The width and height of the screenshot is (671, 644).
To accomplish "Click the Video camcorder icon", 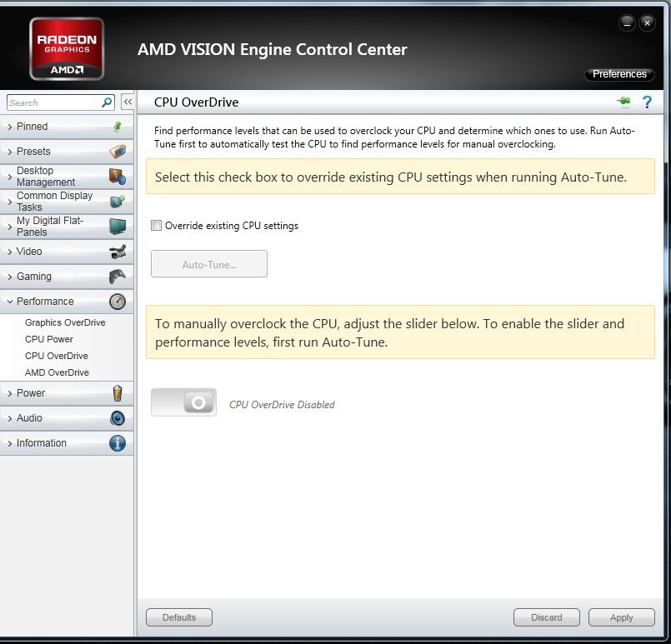I will click(118, 252).
